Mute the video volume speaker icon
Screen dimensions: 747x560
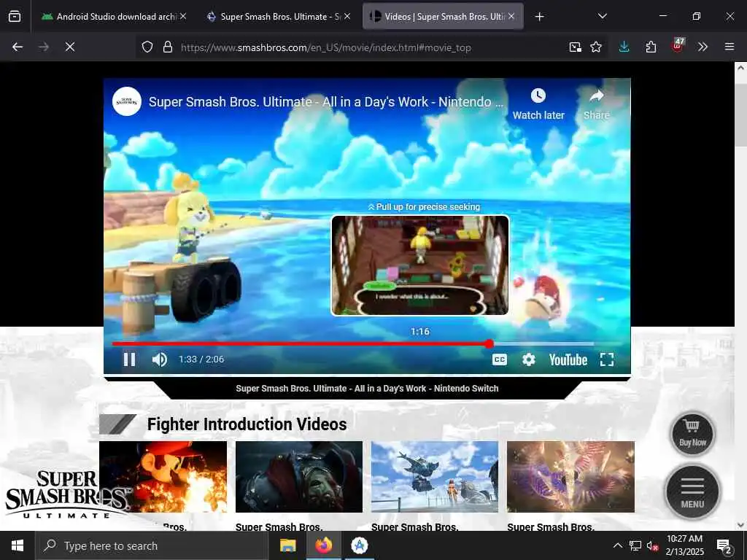point(160,359)
